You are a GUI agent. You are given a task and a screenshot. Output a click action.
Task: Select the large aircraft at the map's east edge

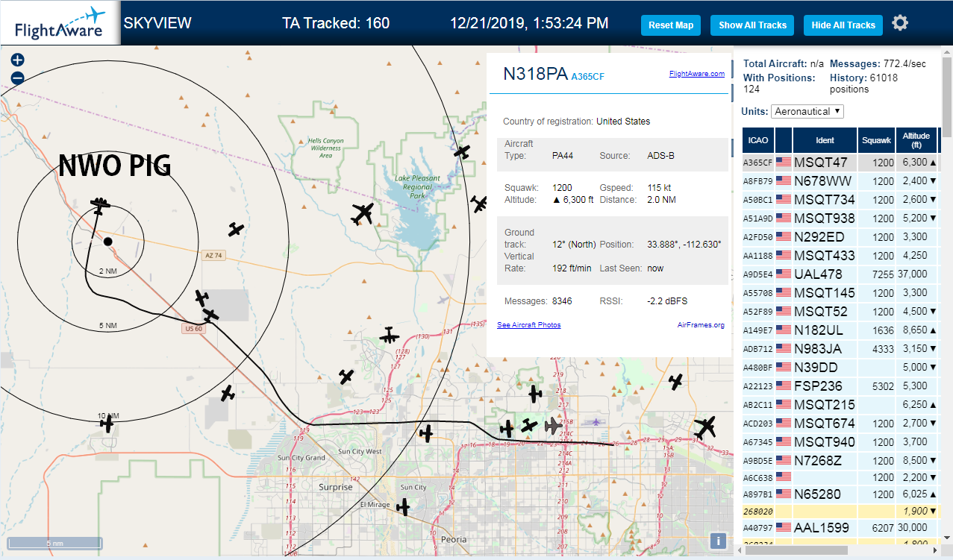[704, 427]
